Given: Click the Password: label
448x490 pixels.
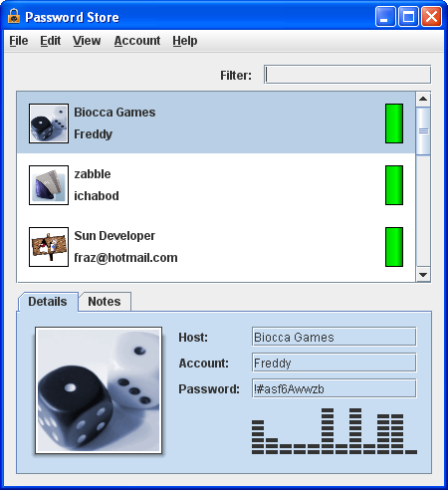Looking at the screenshot, I should [209, 388].
